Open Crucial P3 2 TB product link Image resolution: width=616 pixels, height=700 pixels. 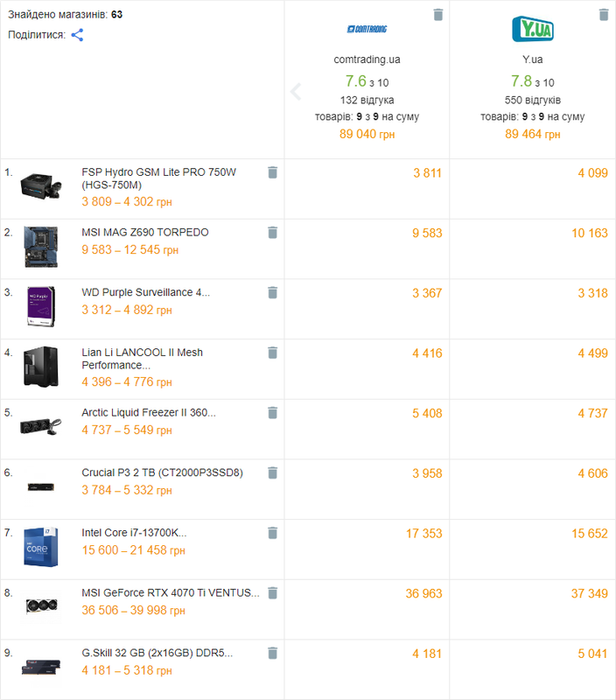[x=162, y=472]
